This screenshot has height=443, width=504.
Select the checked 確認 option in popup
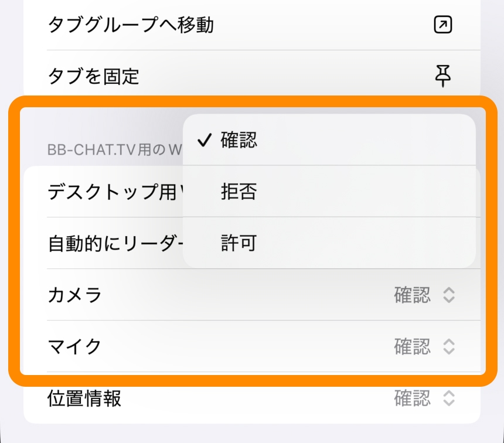(x=239, y=141)
